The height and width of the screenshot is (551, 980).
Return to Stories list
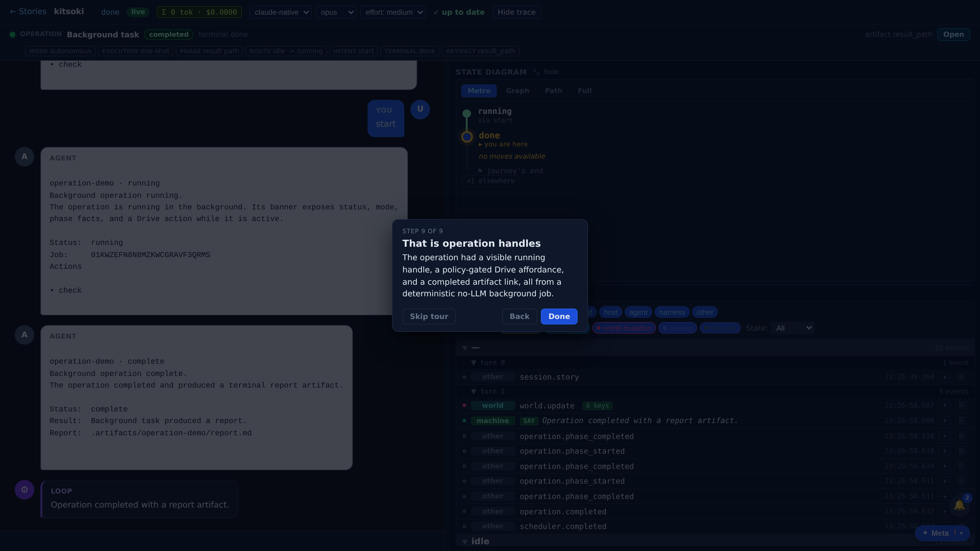tap(28, 12)
